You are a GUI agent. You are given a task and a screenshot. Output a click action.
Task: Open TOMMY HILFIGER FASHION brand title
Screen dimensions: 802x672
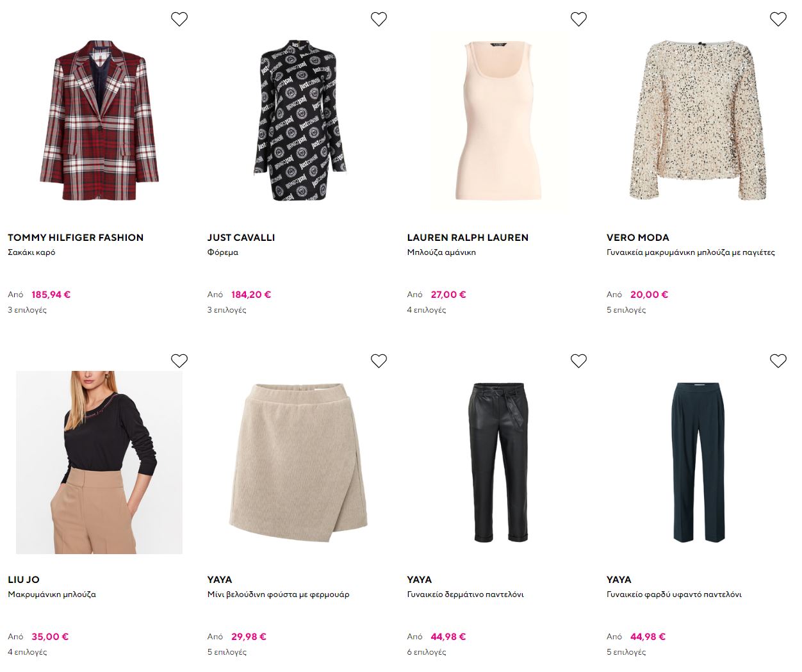click(x=76, y=238)
